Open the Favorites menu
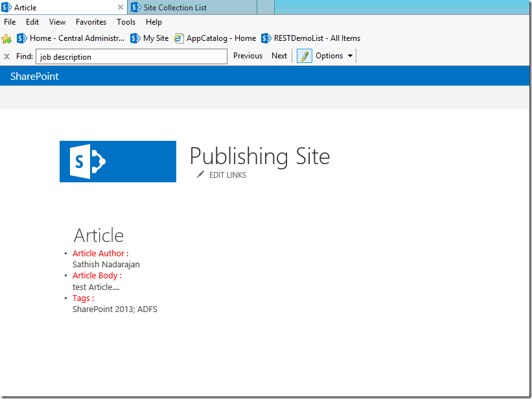Image resolution: width=532 pixels, height=399 pixels. point(91,22)
